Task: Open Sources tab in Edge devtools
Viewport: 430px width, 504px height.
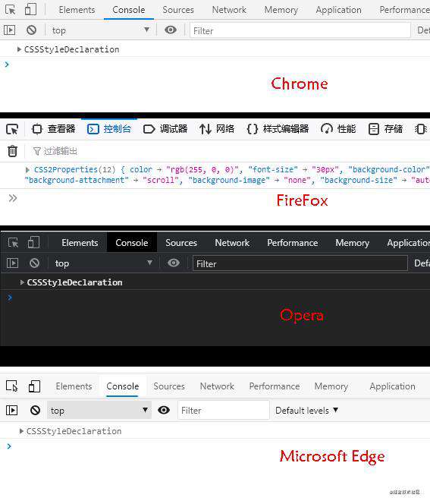Action: [x=169, y=386]
